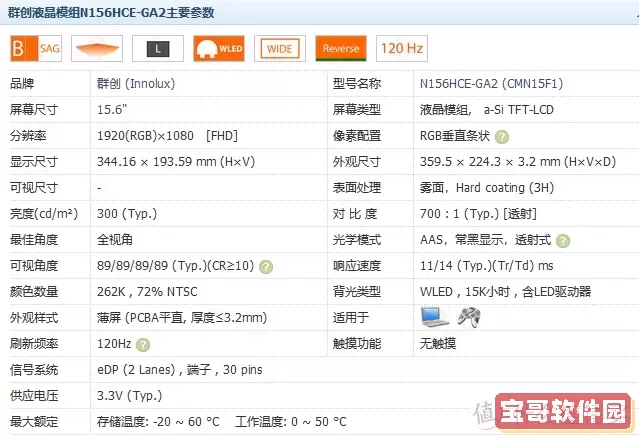Open help icon beside RGB垂直条状
639x440 pixels.
pos(502,136)
